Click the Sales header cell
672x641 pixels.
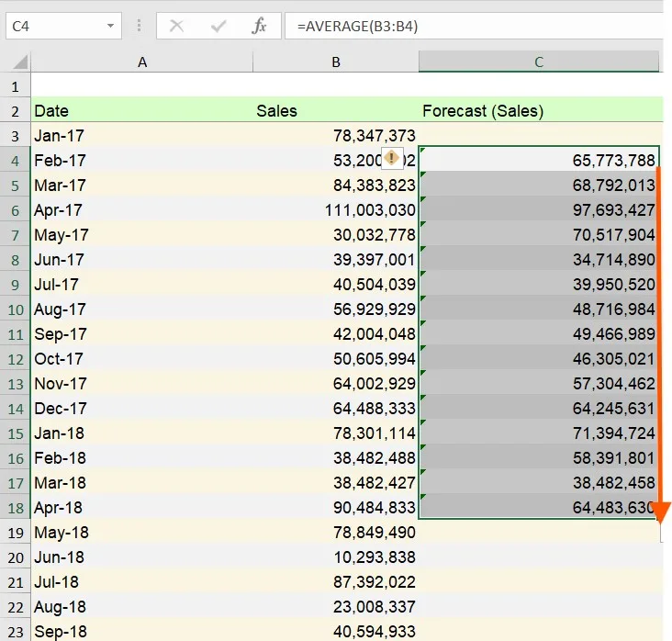[x=336, y=111]
